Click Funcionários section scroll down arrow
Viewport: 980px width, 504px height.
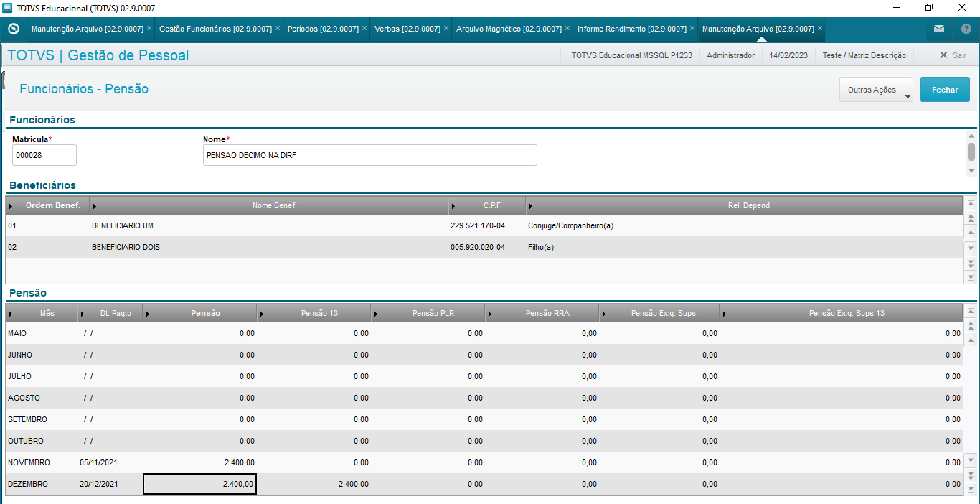[971, 171]
